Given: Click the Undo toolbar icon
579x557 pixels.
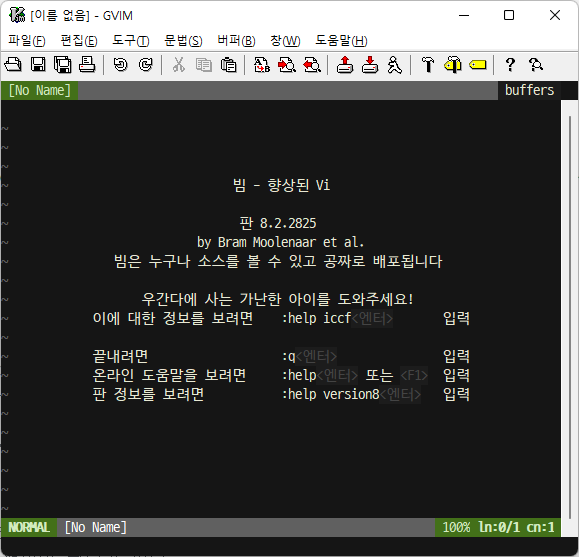Looking at the screenshot, I should point(120,65).
